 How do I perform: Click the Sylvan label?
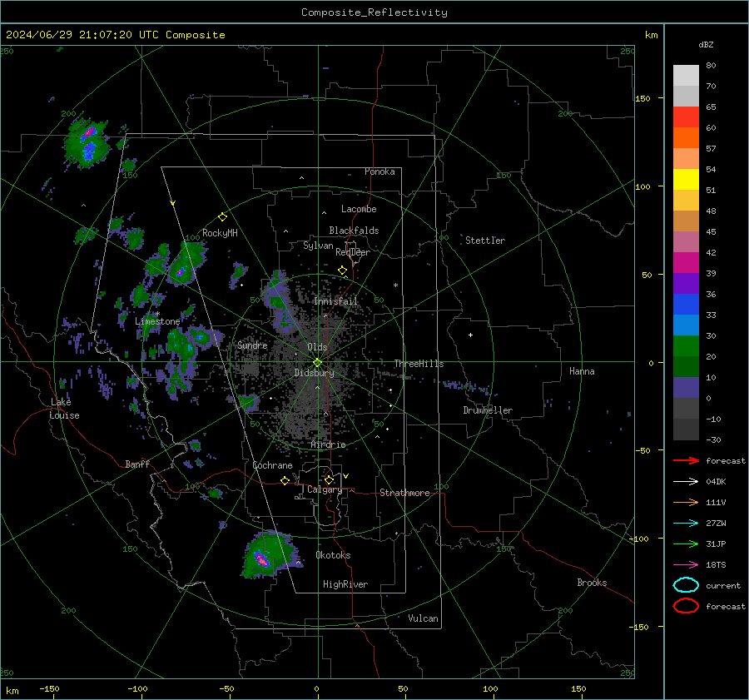318,246
